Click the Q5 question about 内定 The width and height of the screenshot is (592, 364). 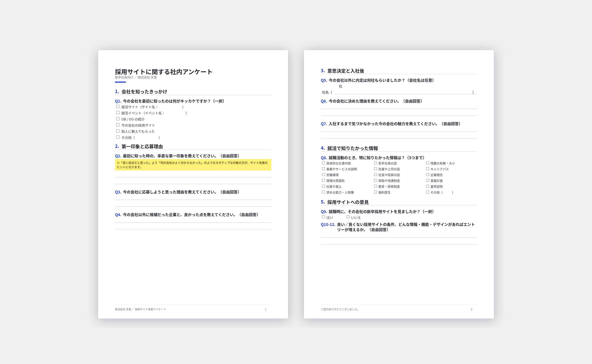point(381,80)
